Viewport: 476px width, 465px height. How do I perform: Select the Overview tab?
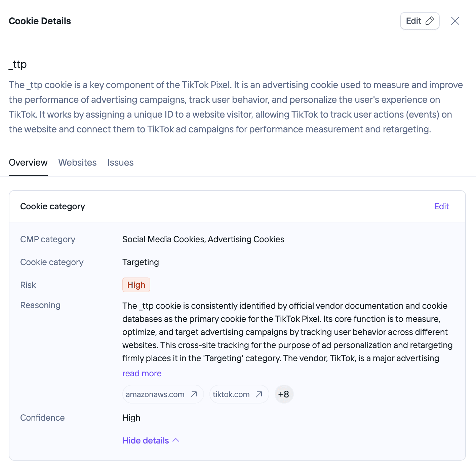28,163
